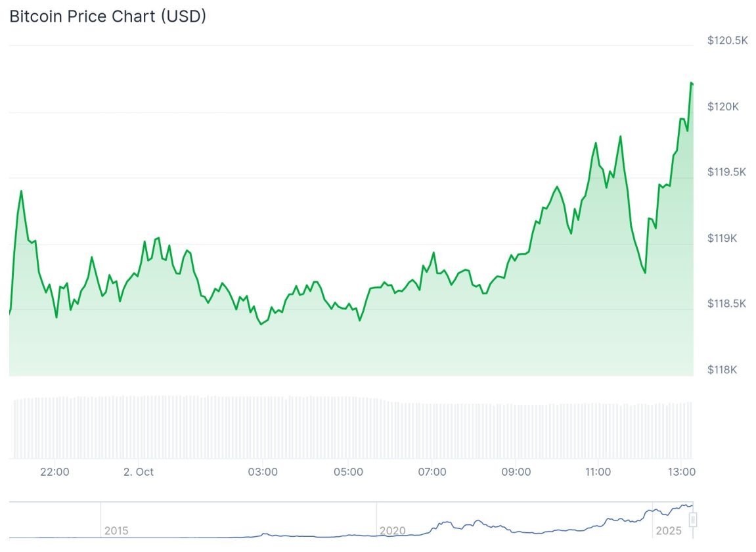Image resolution: width=756 pixels, height=552 pixels.
Task: Click the Bitcoin Price Chart (USD) title
Action: coord(108,16)
